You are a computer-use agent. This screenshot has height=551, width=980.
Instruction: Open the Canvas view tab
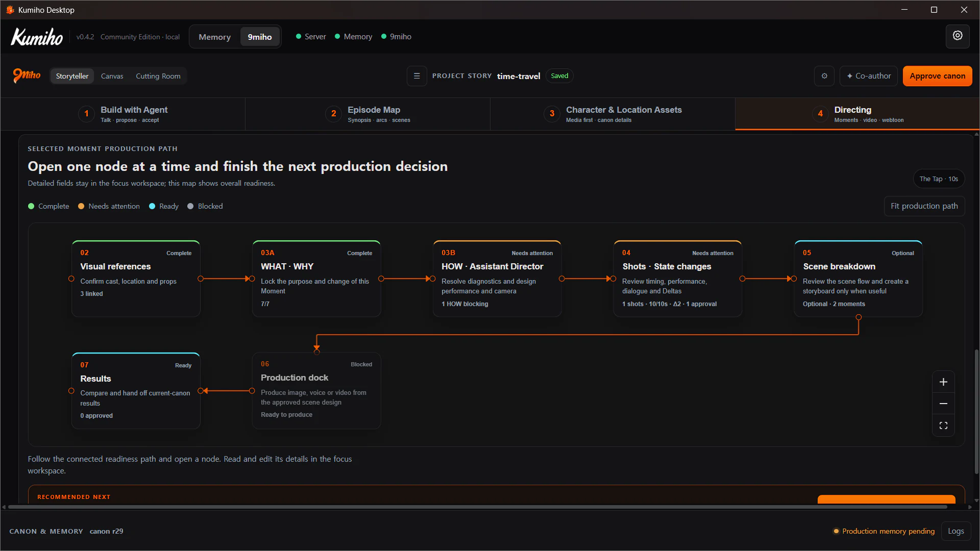(x=112, y=76)
